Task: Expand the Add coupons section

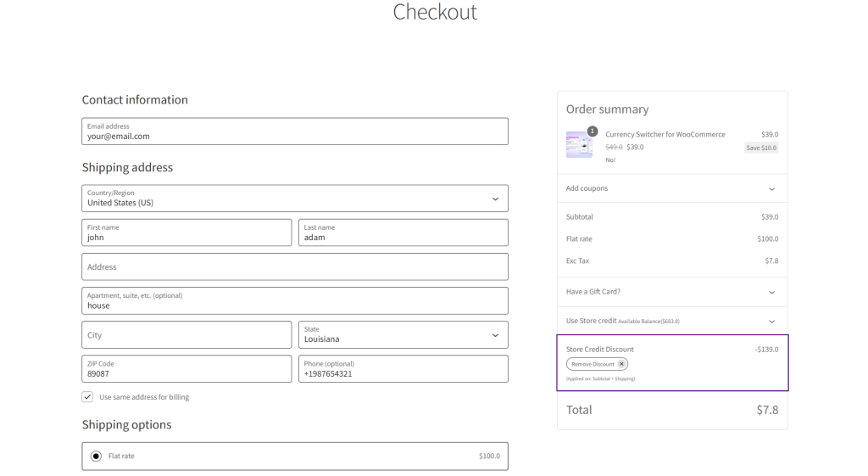Action: [672, 188]
